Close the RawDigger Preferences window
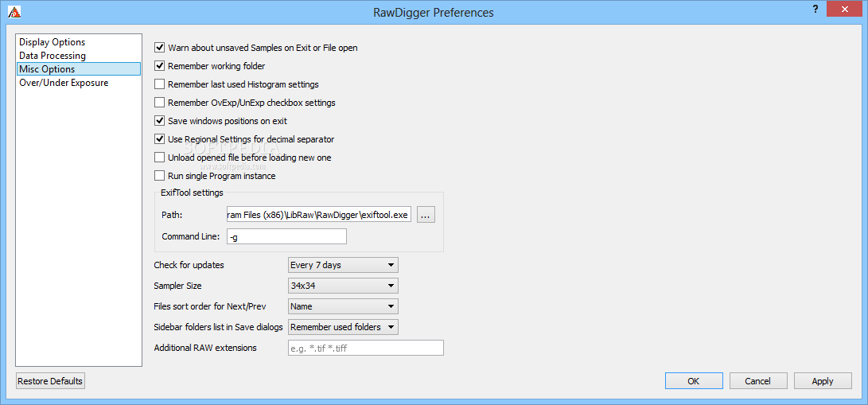This screenshot has height=405, width=868. coord(845,8)
